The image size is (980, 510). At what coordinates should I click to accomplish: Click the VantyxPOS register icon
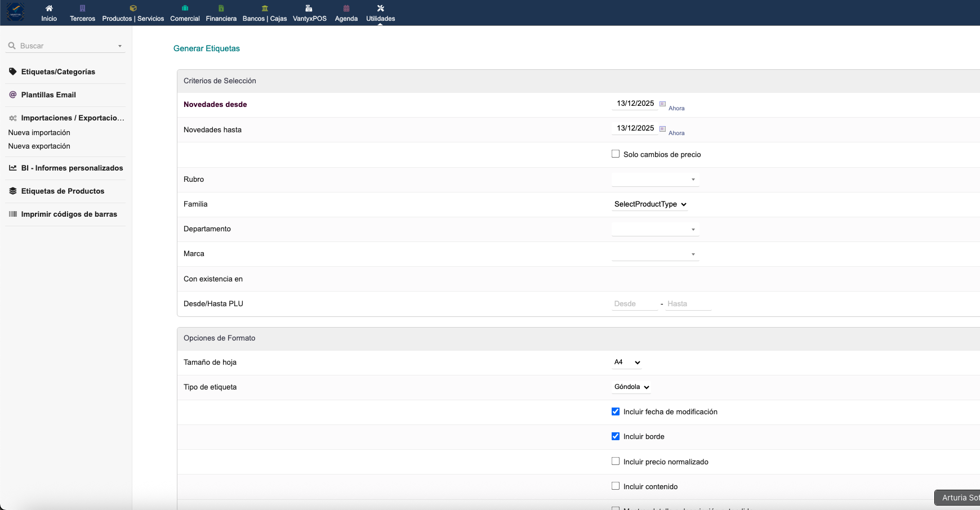309,8
